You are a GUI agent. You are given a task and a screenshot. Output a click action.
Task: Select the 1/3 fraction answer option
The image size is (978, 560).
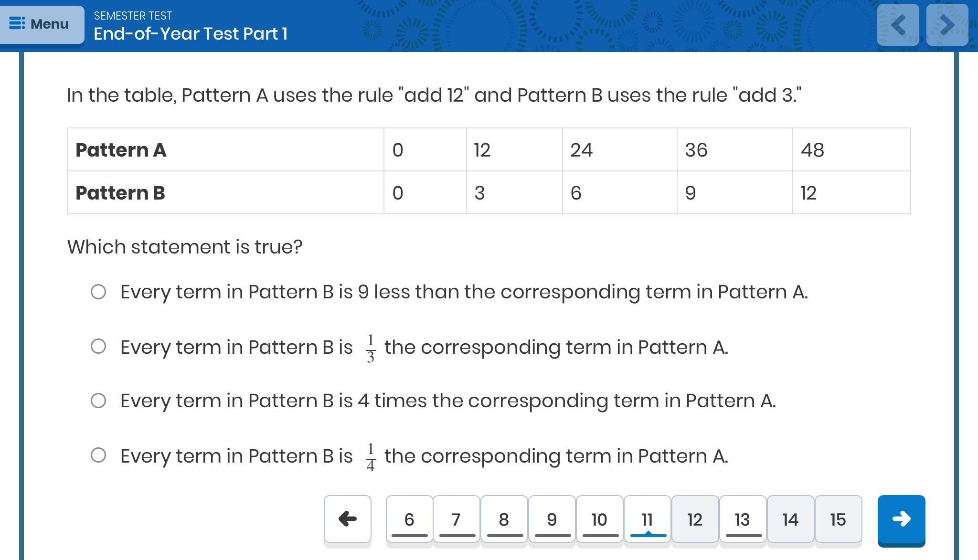[98, 347]
